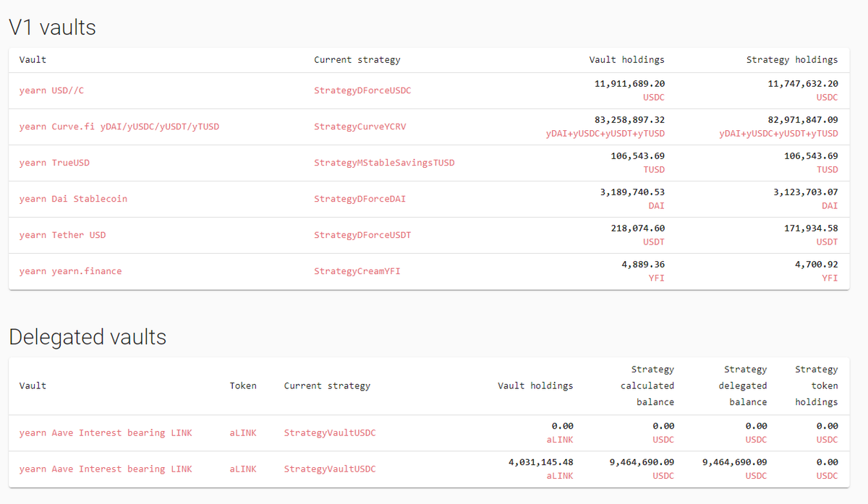Click YFI token under vault holdings 4,889.36
868x504 pixels.
tap(656, 278)
